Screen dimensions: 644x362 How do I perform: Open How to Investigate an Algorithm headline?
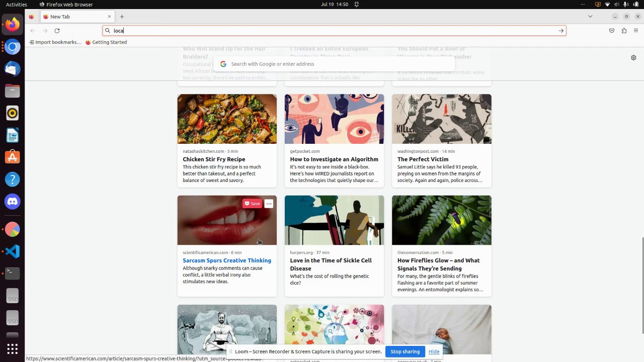[334, 159]
